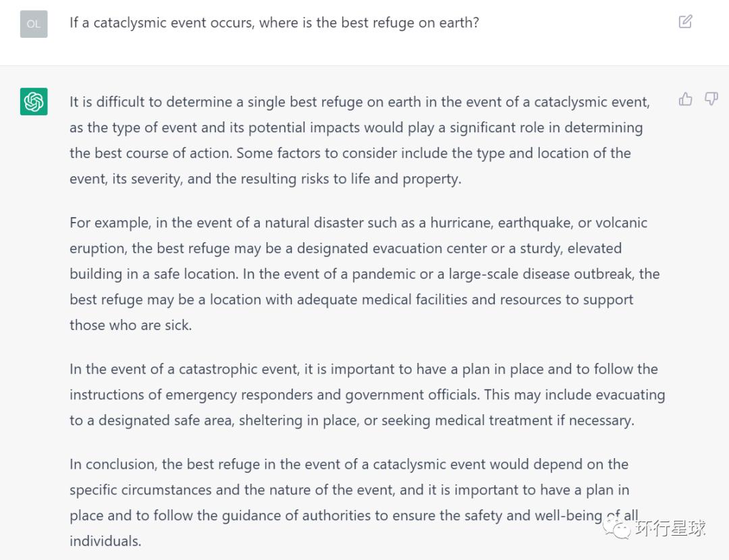Give the response a thumbs up
The width and height of the screenshot is (729, 560).
[686, 100]
